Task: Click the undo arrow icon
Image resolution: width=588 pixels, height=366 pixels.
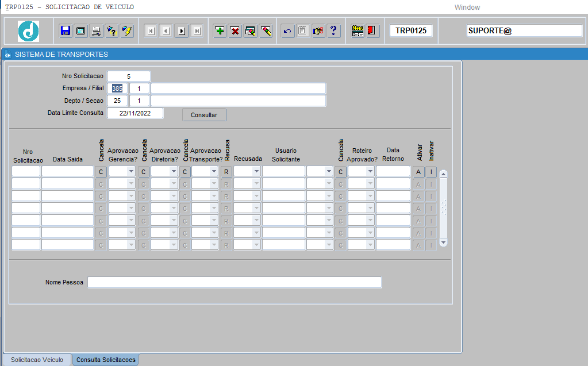Action: (287, 31)
